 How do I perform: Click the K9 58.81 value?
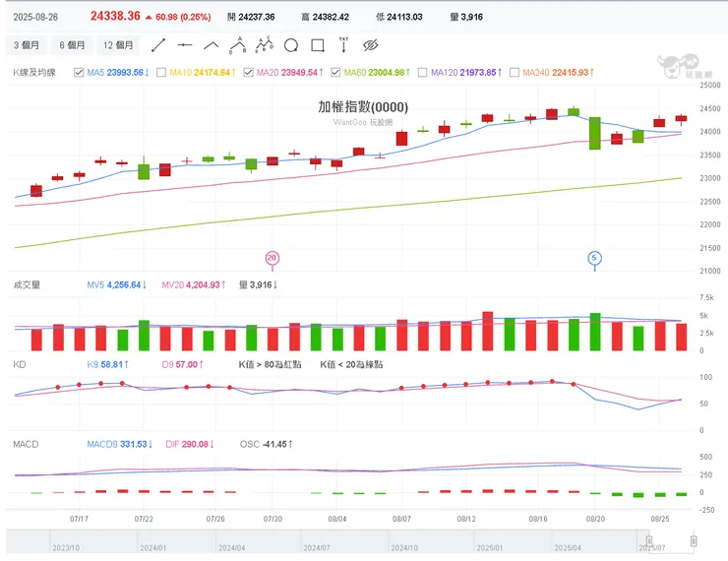(x=107, y=364)
